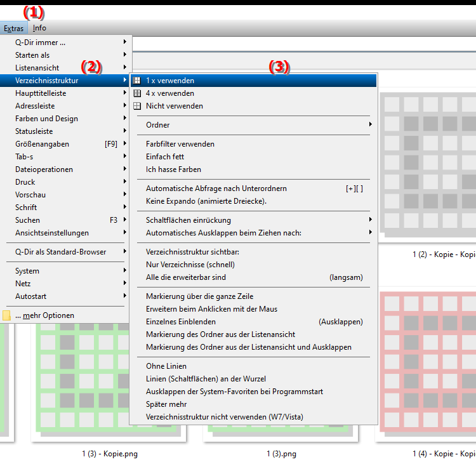Image resolution: width=476 pixels, height=476 pixels.
Task: Choose 1 x verwenden option
Action: point(253,81)
